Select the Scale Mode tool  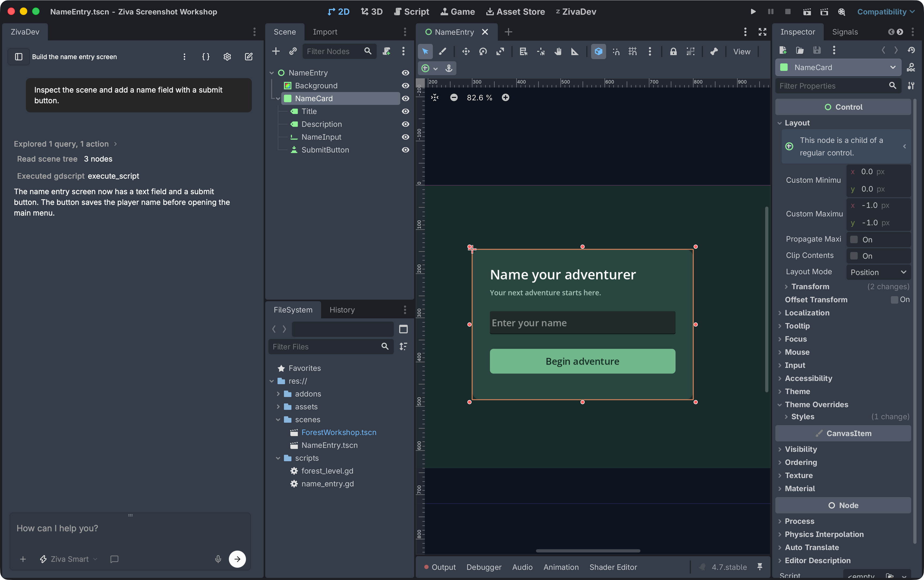pos(500,51)
